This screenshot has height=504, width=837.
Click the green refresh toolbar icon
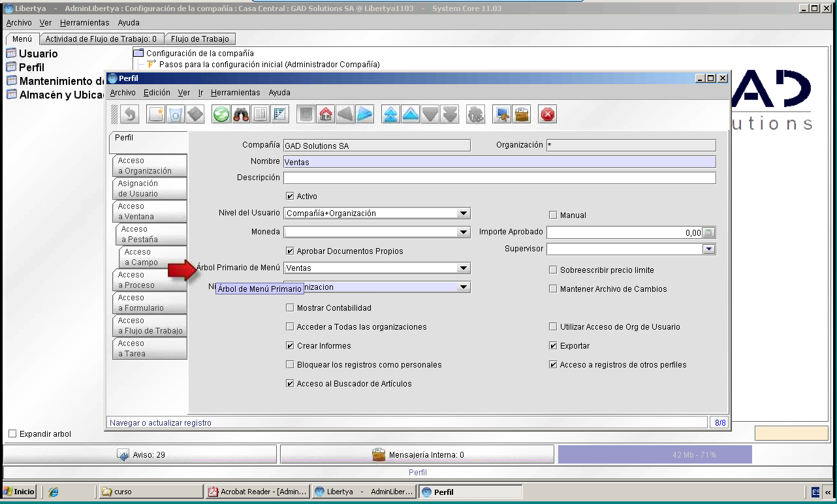221,115
